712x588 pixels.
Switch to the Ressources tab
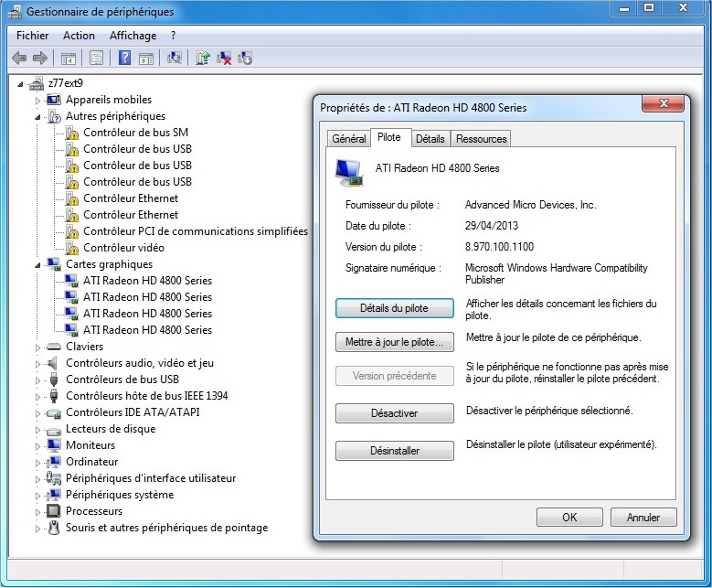tap(481, 139)
